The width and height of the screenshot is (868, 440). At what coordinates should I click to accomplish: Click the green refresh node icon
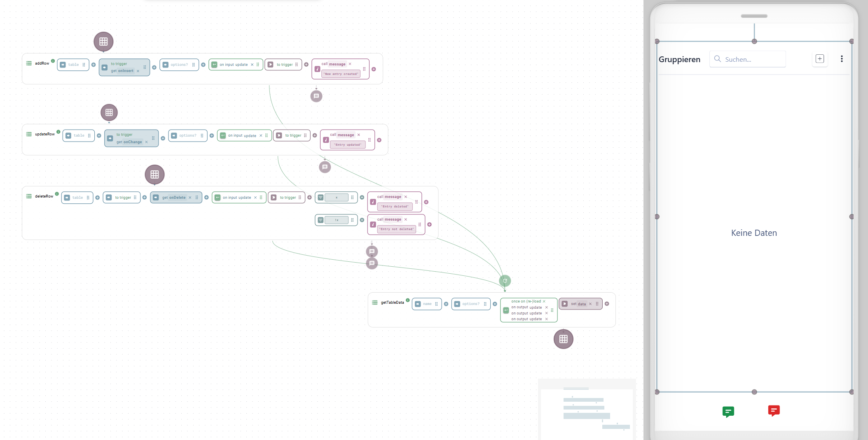point(505,281)
